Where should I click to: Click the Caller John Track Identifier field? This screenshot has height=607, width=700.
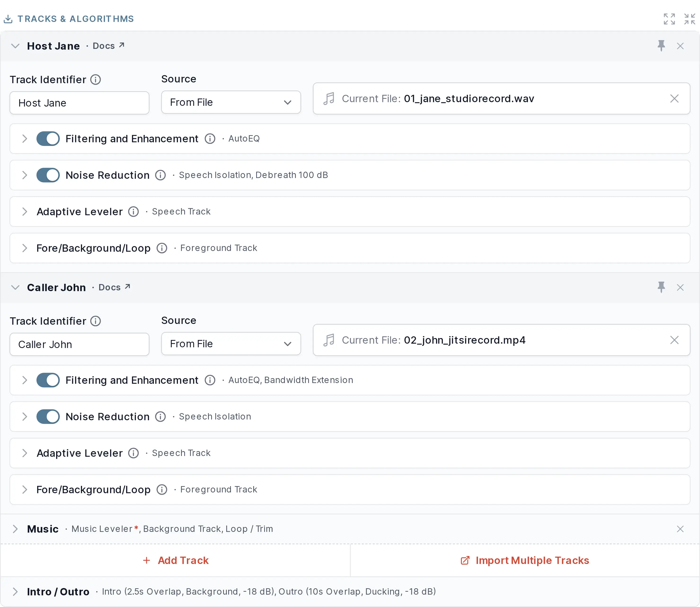click(79, 344)
